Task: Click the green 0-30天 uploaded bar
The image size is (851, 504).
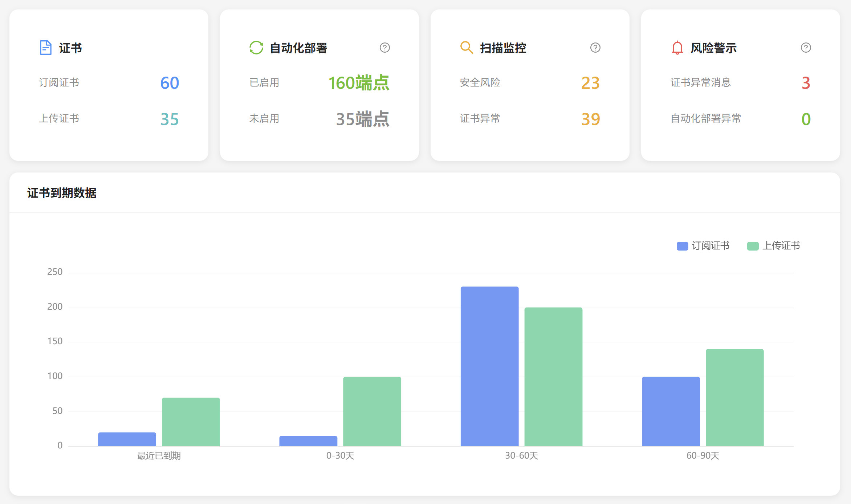Action: click(x=372, y=411)
